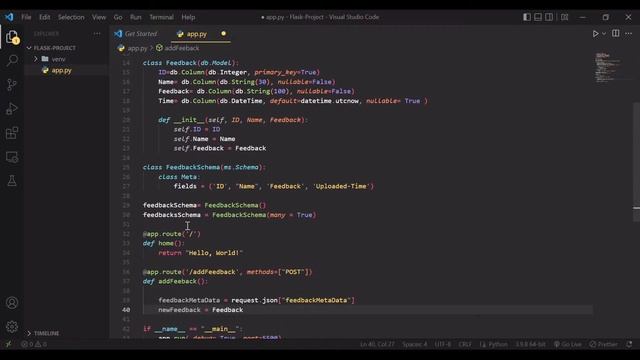Click the unsaved dot on app.py tab
Viewport: 640px width, 360px height.
point(223,33)
